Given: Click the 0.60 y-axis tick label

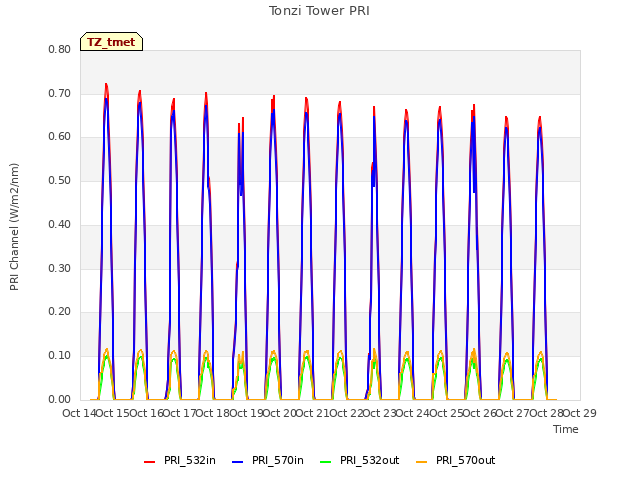Looking at the screenshot, I should coord(60,137).
